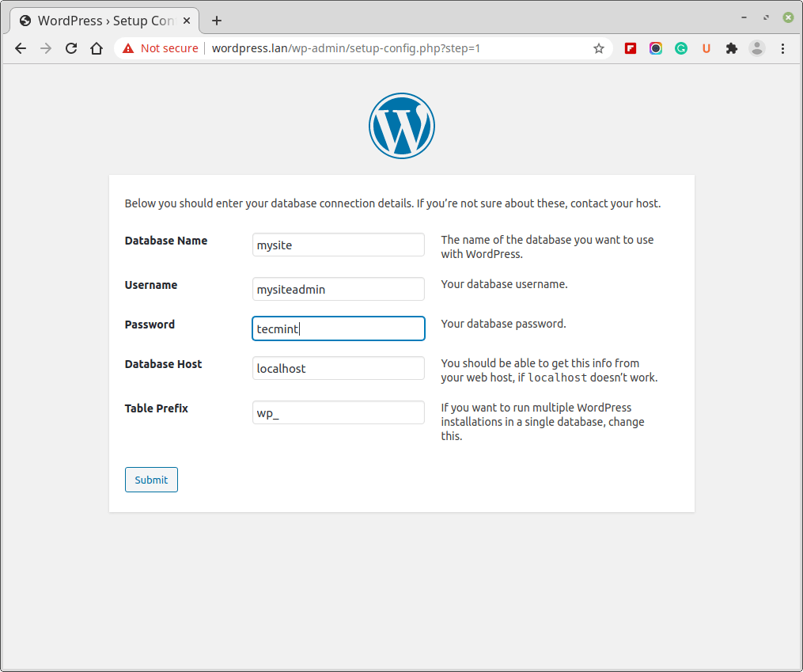This screenshot has width=803, height=672.
Task: Reload the setup-config page
Action: 71,48
